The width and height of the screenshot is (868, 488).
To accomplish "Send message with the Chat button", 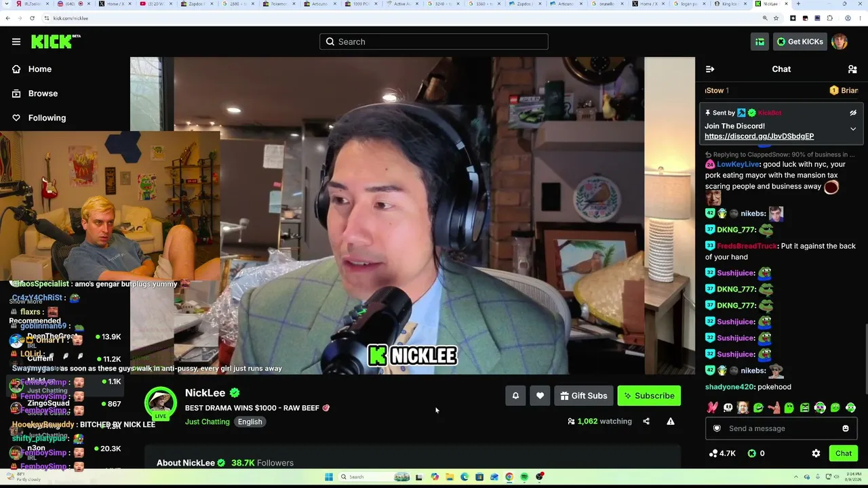I will (x=844, y=453).
